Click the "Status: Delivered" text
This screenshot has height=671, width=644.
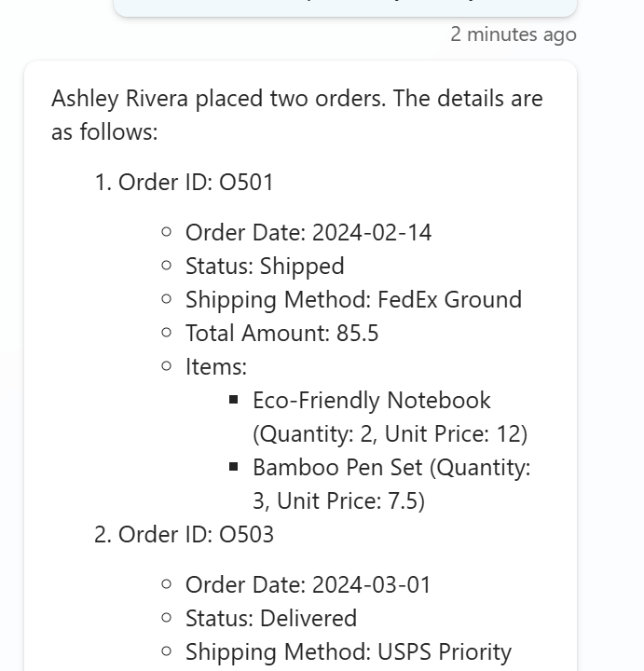[x=271, y=618]
